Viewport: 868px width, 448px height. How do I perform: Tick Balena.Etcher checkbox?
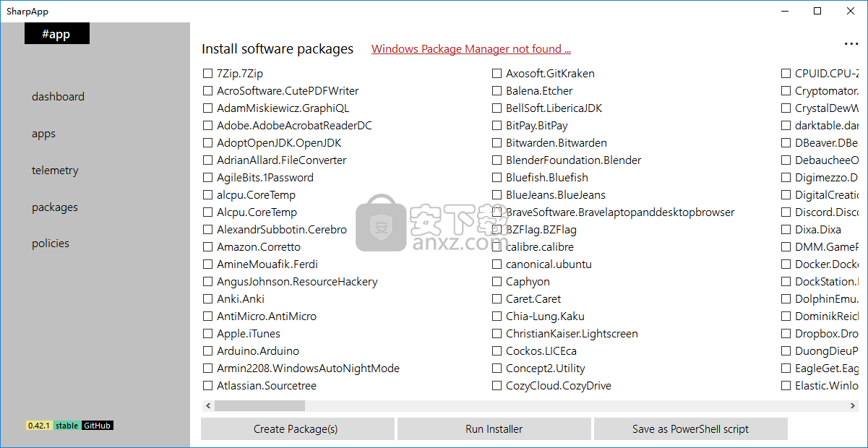click(497, 91)
